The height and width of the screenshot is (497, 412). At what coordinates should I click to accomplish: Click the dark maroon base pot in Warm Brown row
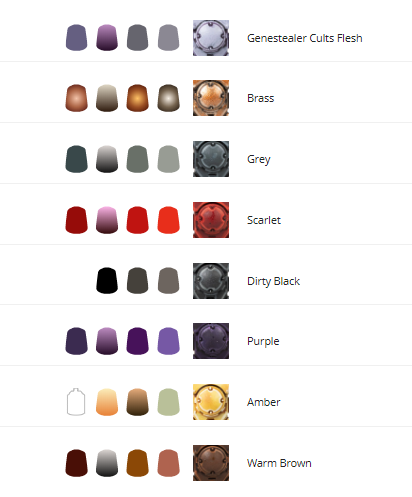(76, 463)
